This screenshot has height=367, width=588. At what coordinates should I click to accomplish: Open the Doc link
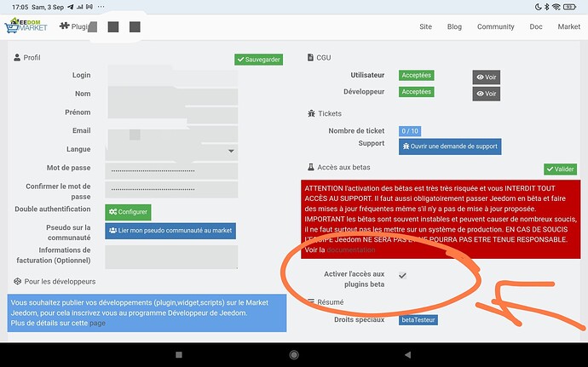click(x=536, y=26)
